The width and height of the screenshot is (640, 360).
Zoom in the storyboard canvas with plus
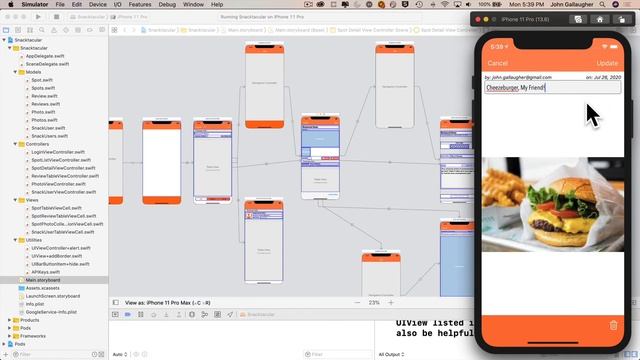click(391, 302)
